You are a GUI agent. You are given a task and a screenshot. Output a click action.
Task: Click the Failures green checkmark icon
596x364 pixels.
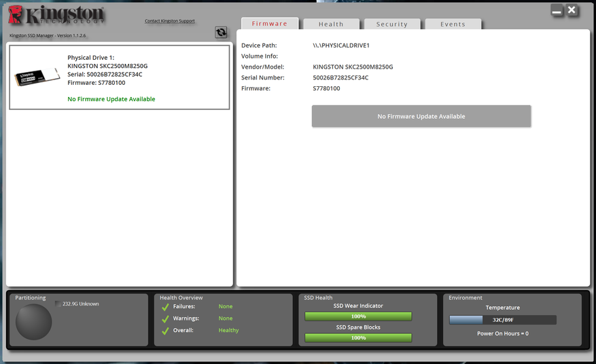[x=165, y=307]
